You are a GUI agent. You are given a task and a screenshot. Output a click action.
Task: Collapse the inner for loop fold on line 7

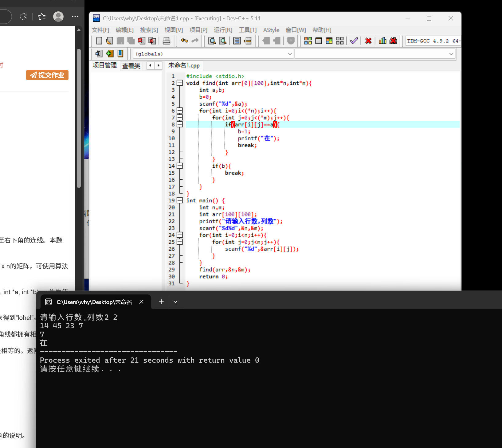click(x=180, y=118)
